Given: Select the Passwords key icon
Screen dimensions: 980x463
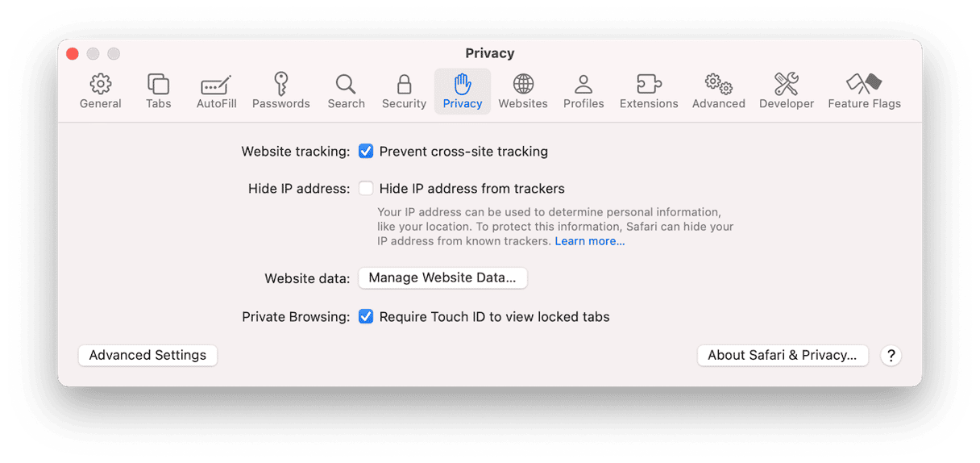Looking at the screenshot, I should coord(280,84).
